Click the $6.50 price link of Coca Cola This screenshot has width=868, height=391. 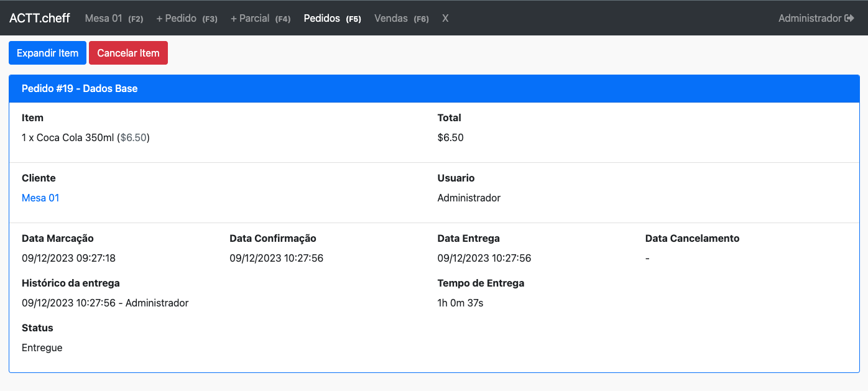click(x=132, y=137)
